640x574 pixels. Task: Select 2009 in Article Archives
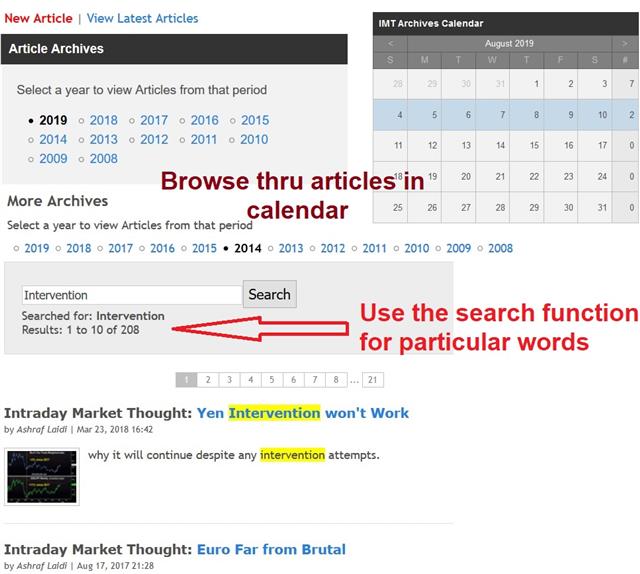pos(53,158)
